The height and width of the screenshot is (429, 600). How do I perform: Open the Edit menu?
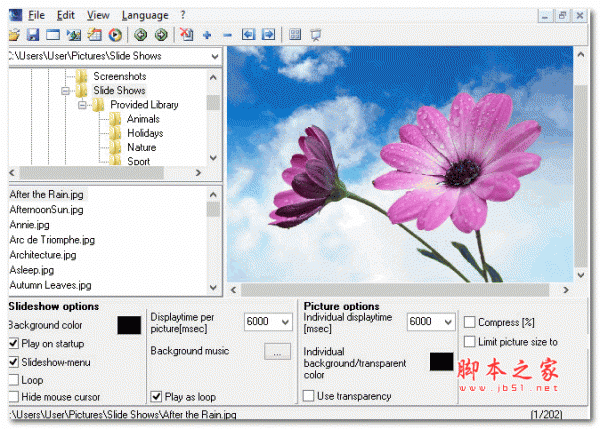point(65,15)
